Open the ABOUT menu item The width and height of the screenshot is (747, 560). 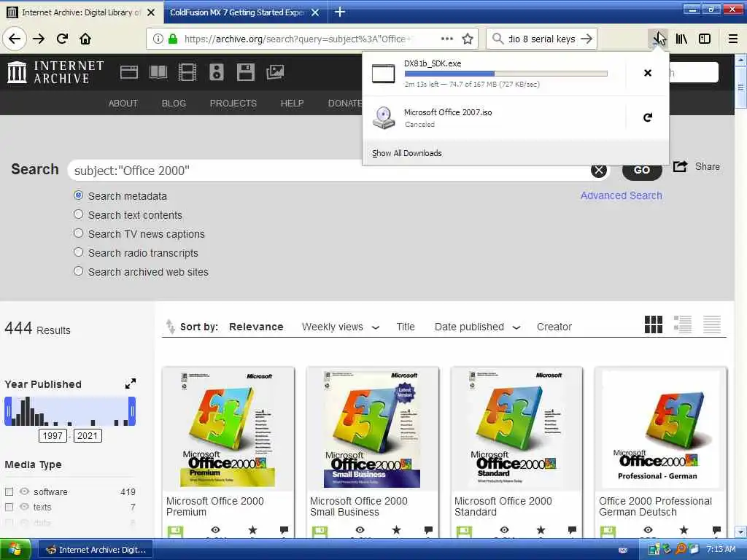pyautogui.click(x=123, y=104)
